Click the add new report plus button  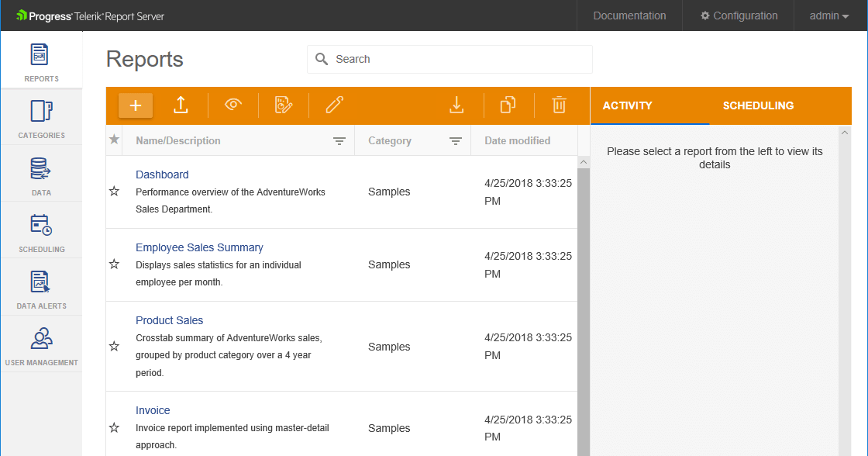coord(136,105)
